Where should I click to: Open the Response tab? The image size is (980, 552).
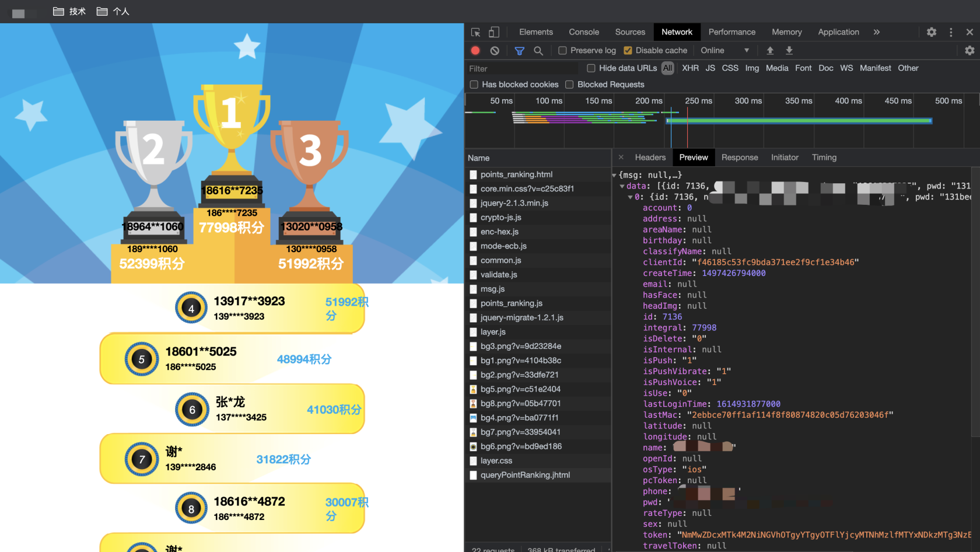(739, 158)
